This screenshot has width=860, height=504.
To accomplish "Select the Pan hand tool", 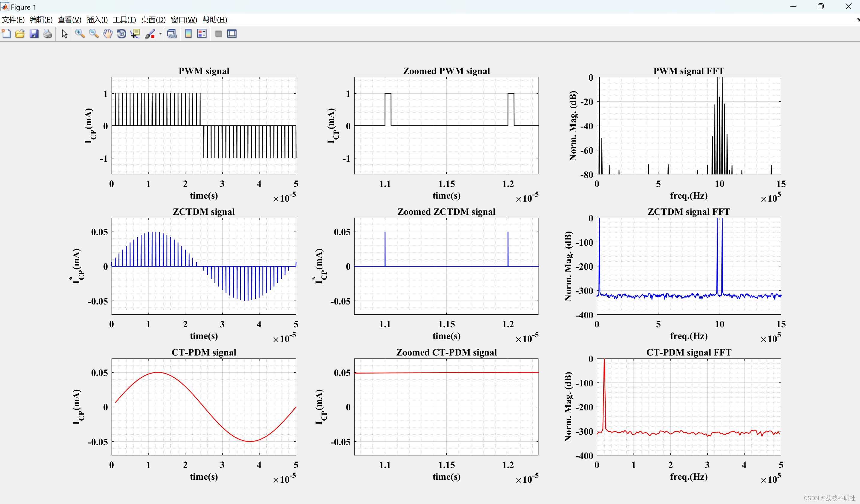I will pos(107,34).
